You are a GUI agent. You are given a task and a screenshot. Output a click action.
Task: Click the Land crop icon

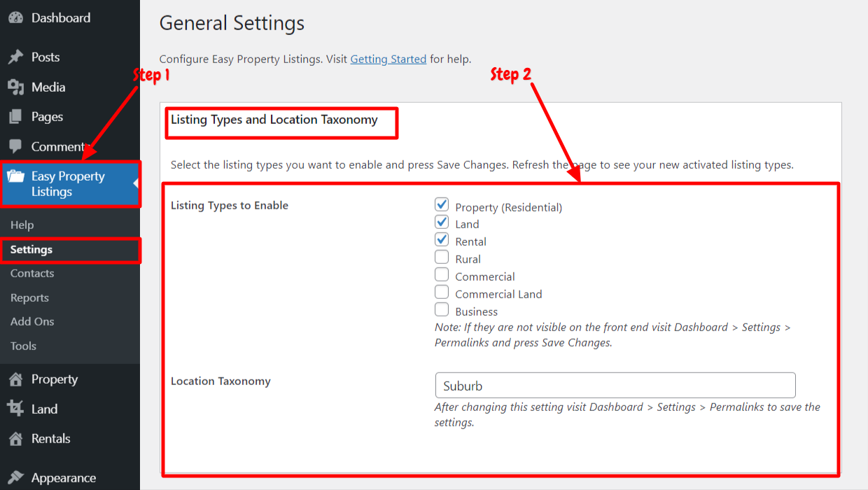click(x=15, y=409)
